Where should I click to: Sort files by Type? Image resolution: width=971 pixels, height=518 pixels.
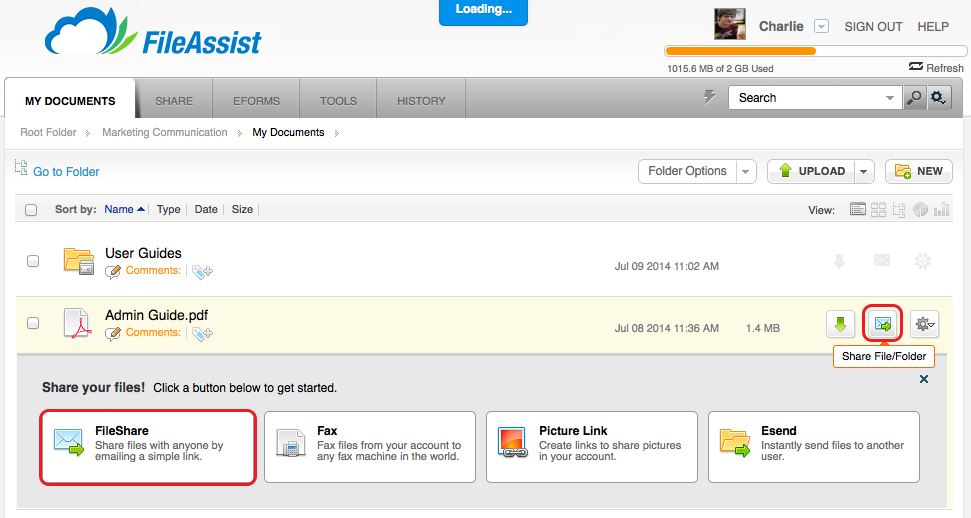tap(168, 209)
